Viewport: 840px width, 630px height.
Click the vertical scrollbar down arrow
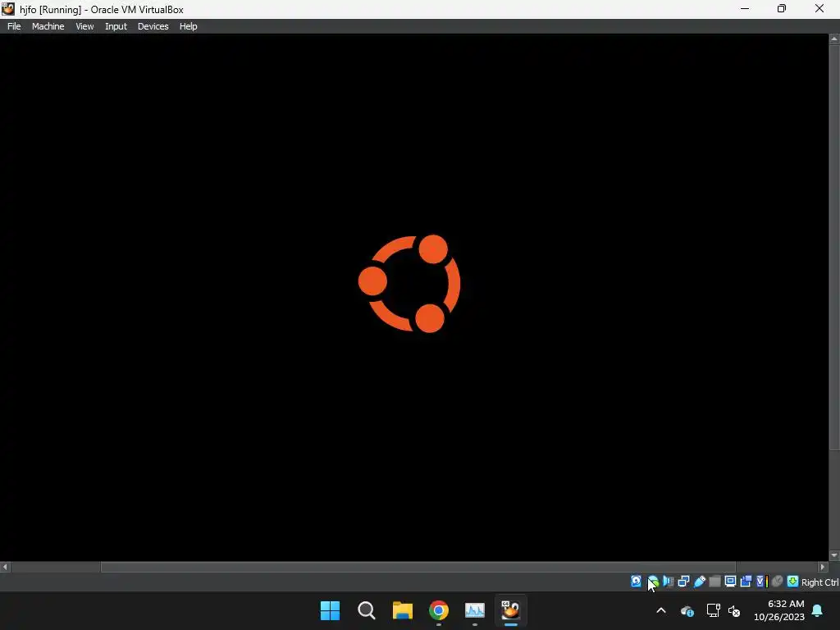coord(834,555)
